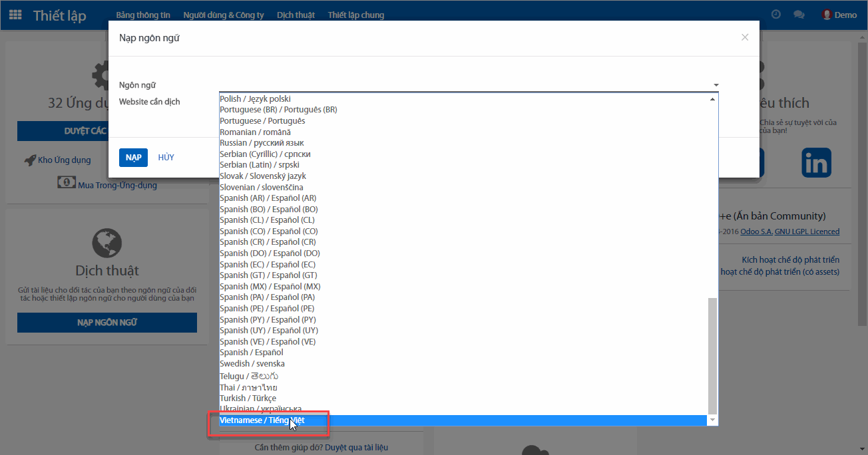The image size is (868, 455).
Task: Collapse the Ngôn ngữ dropdown arrow
Action: (716, 85)
